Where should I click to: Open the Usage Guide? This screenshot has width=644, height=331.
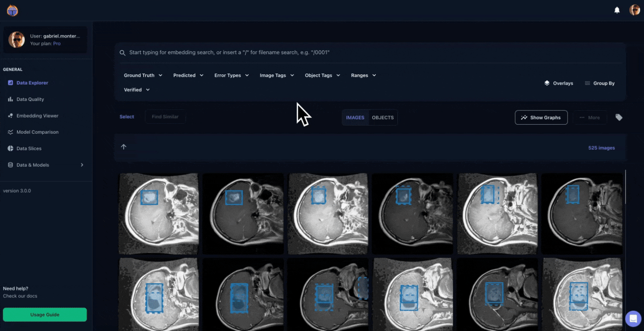coord(45,314)
